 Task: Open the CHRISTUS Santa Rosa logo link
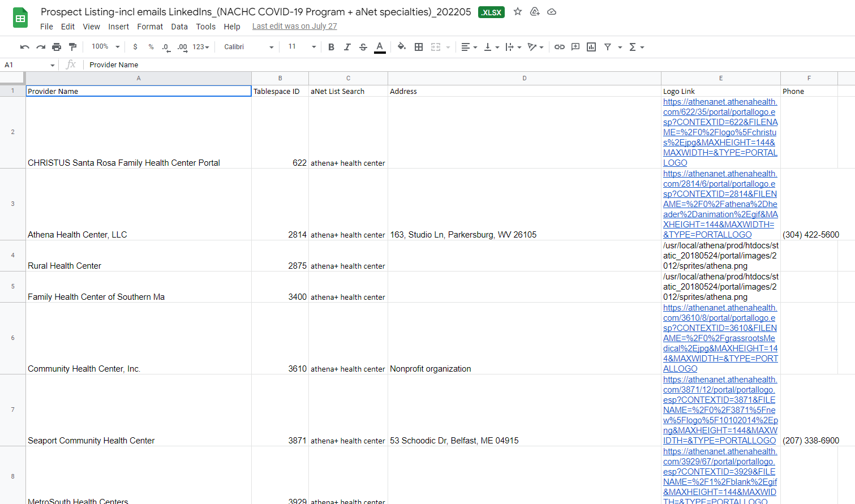[720, 132]
